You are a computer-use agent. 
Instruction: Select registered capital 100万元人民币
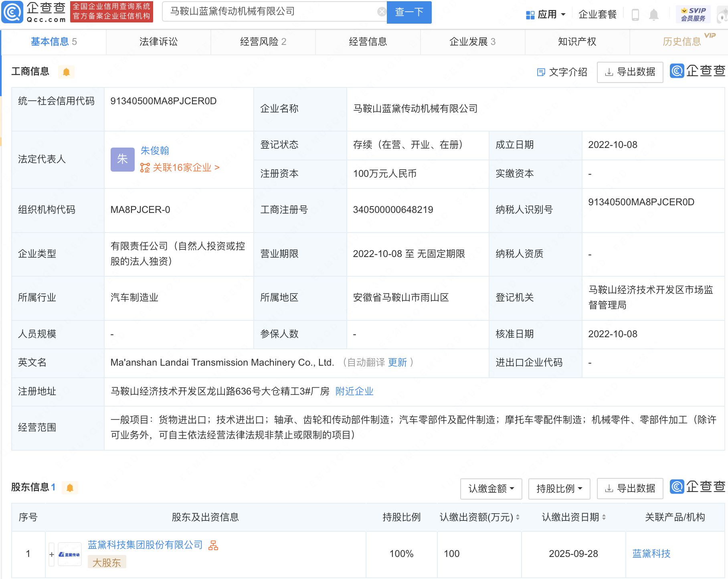[385, 174]
